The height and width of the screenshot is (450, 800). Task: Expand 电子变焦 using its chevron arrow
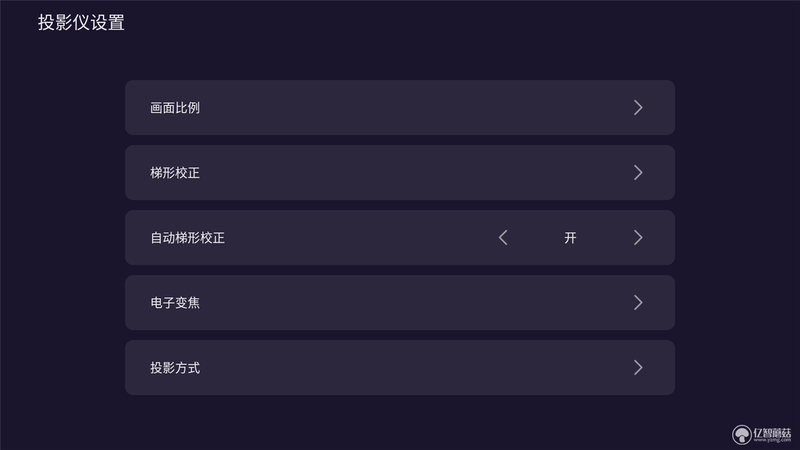point(638,303)
